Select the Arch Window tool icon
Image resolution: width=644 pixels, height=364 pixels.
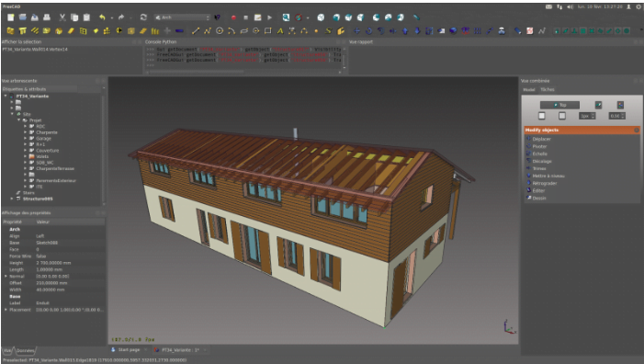83,31
